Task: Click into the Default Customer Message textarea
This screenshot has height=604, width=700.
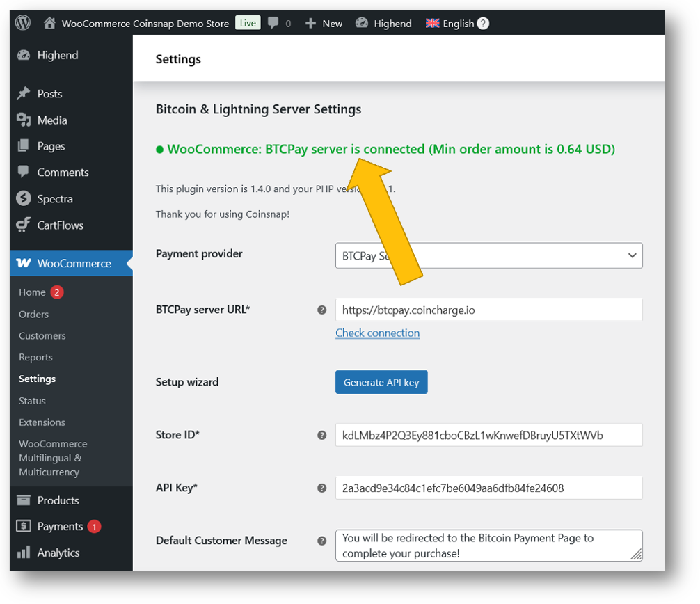Action: [x=489, y=545]
